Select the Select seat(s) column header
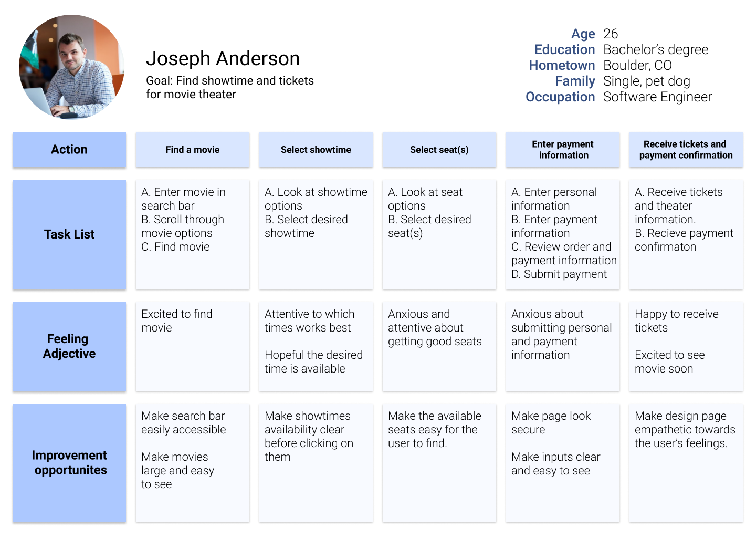Image resolution: width=756 pixels, height=538 pixels. (x=439, y=150)
